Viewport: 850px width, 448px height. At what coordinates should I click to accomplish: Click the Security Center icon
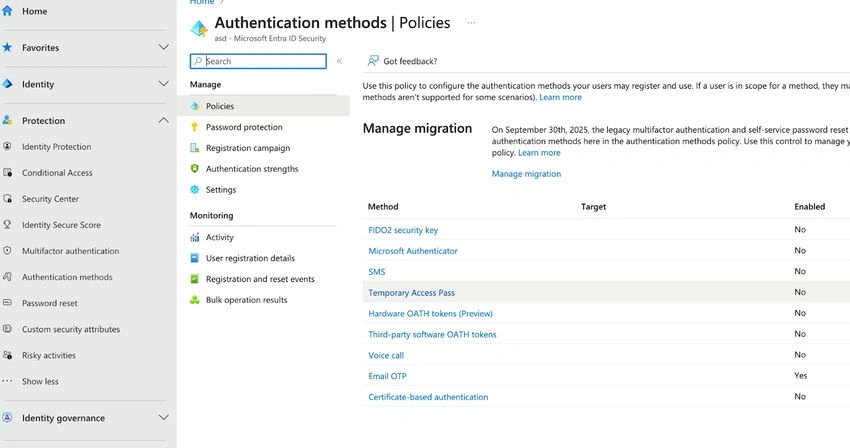(7, 199)
